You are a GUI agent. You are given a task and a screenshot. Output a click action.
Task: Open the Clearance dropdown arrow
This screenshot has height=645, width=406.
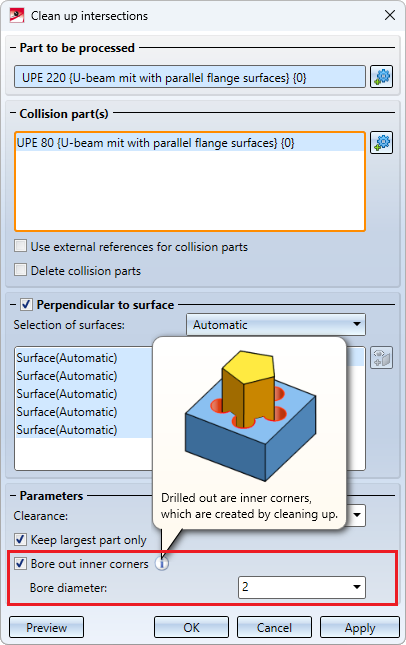tap(357, 515)
